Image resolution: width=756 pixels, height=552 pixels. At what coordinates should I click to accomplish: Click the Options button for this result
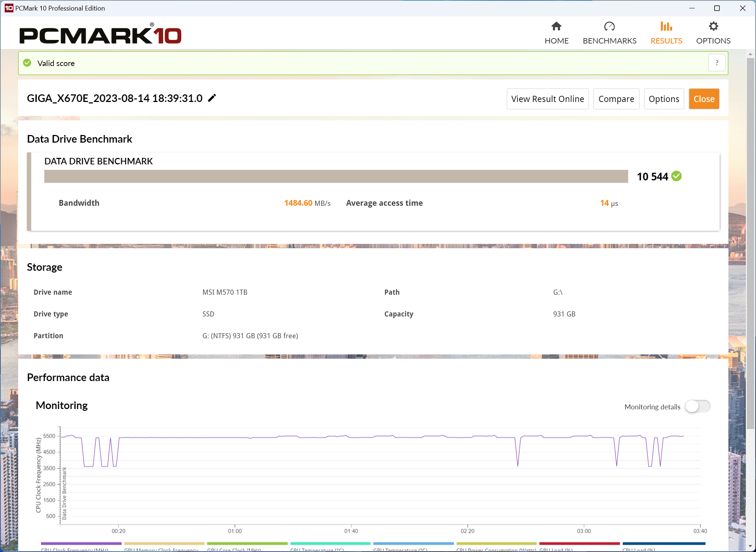[664, 99]
